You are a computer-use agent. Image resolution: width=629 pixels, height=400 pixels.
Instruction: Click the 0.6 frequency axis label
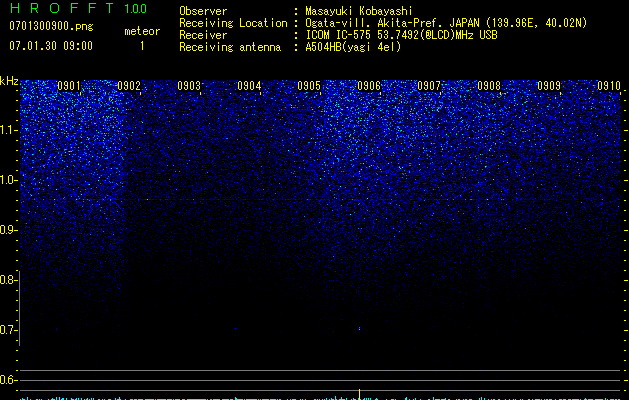point(8,380)
